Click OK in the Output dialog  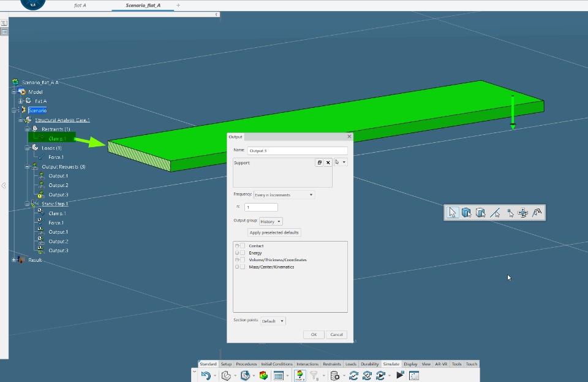click(314, 334)
